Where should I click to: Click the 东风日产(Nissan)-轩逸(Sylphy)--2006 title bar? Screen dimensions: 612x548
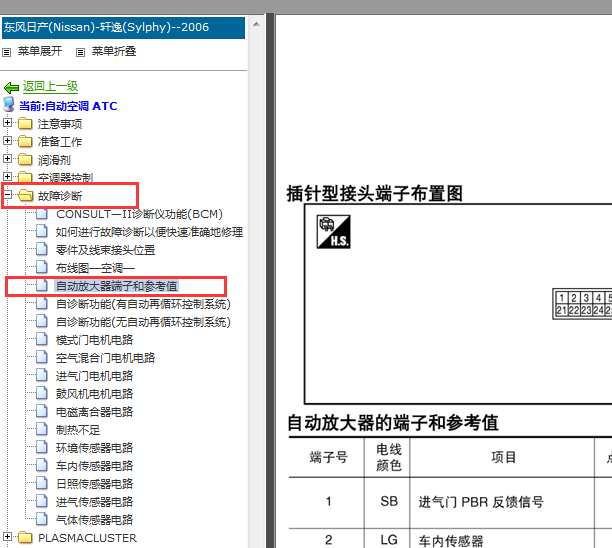pyautogui.click(x=123, y=27)
